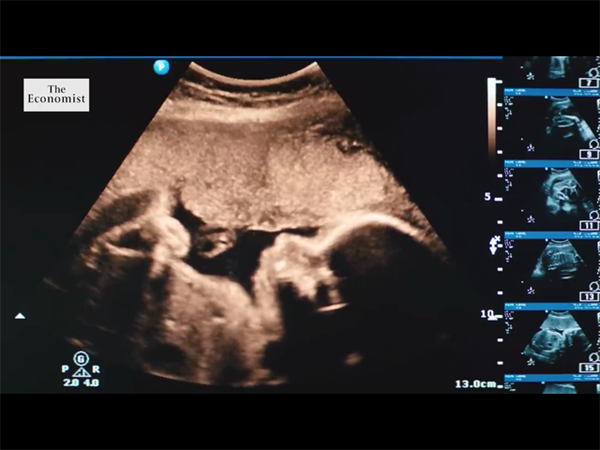Click the 10 cm mark on depth scale
The height and width of the screenshot is (450, 600).
point(488,314)
